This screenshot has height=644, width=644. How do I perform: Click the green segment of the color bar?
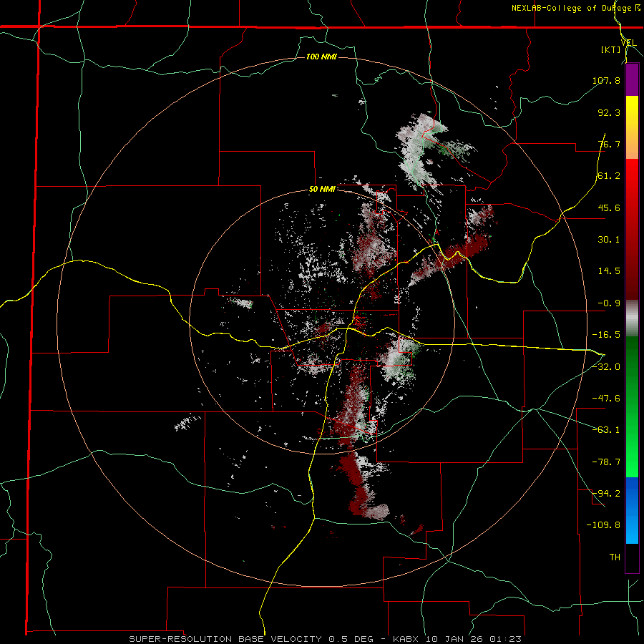[x=632, y=406]
